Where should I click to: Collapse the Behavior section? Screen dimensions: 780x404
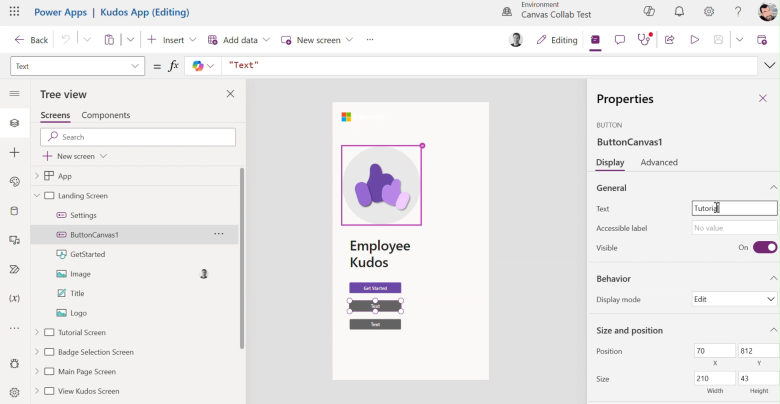(773, 278)
